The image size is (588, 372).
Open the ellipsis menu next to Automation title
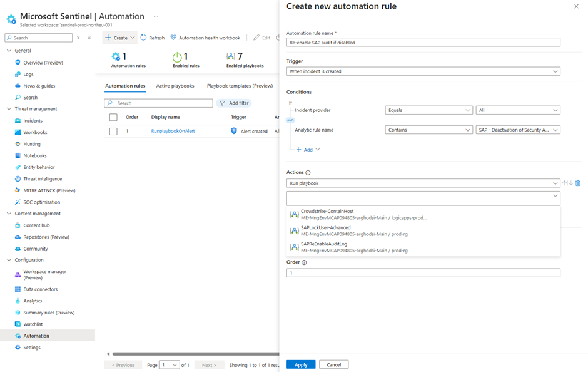tap(156, 16)
